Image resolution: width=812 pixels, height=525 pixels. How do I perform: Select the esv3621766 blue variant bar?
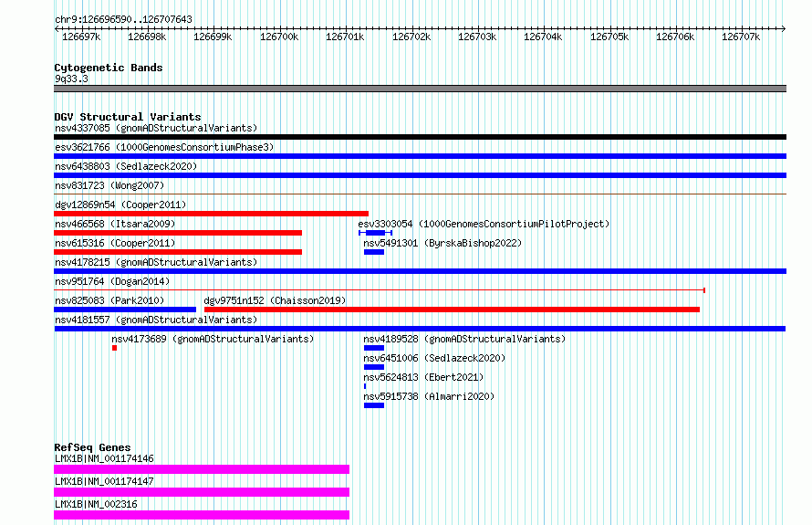pos(420,156)
